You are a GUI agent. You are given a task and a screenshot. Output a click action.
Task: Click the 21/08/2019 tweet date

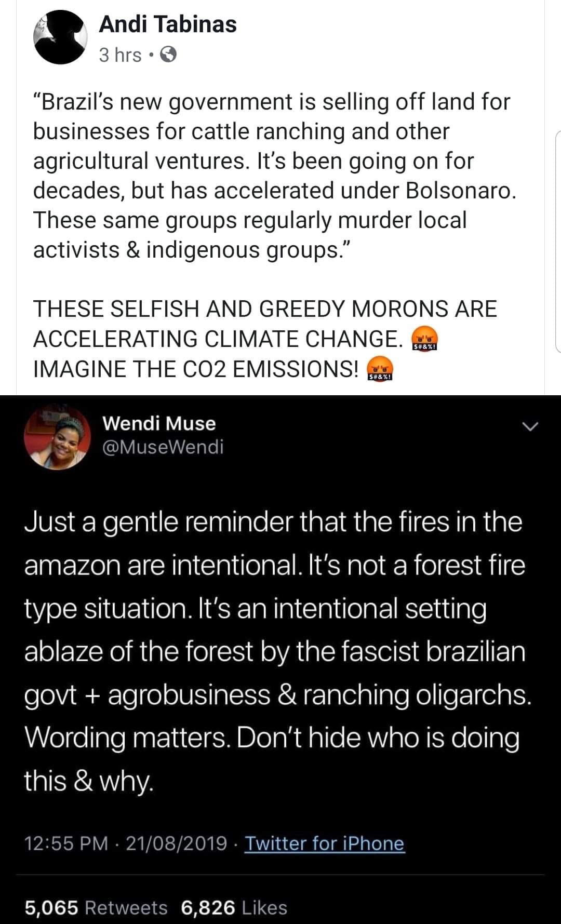pos(176,843)
